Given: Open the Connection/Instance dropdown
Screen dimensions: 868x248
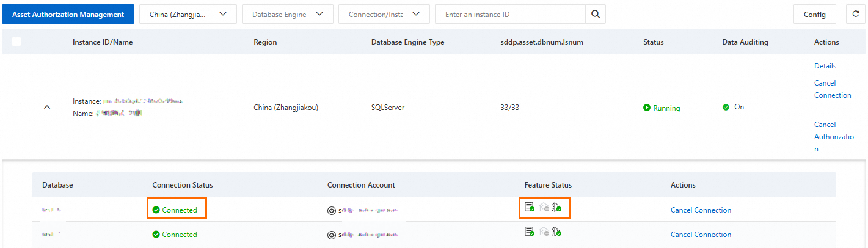Looking at the screenshot, I should tap(384, 14).
